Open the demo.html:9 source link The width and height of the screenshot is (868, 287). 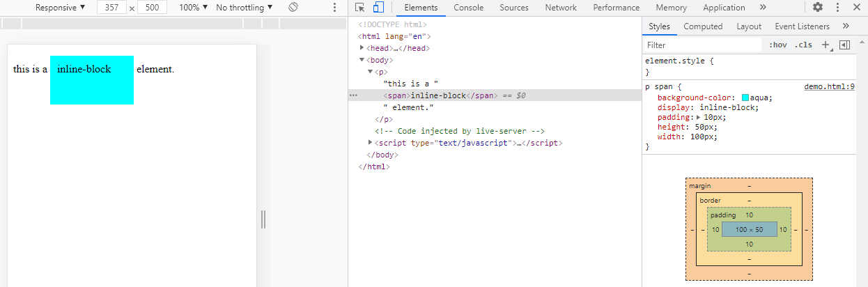[829, 87]
